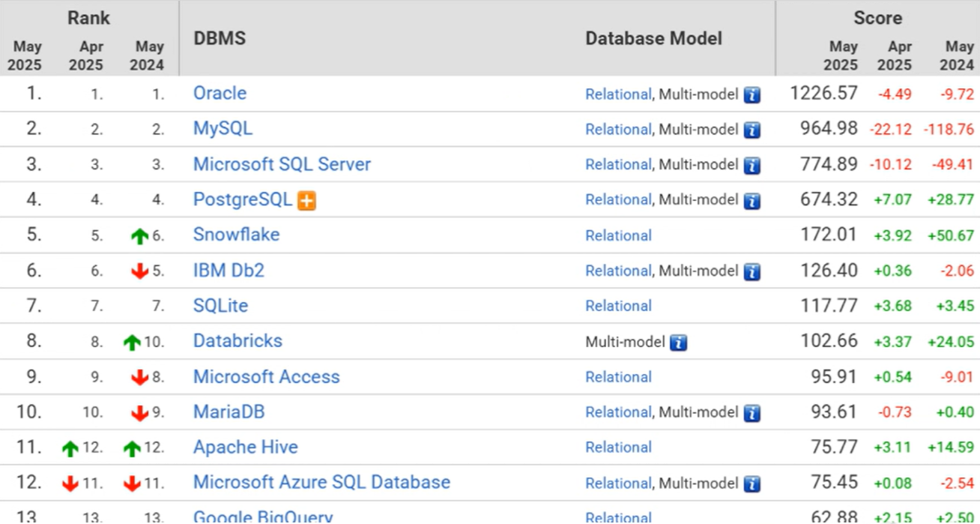Click info icon in IBM Db2 row

(x=751, y=272)
